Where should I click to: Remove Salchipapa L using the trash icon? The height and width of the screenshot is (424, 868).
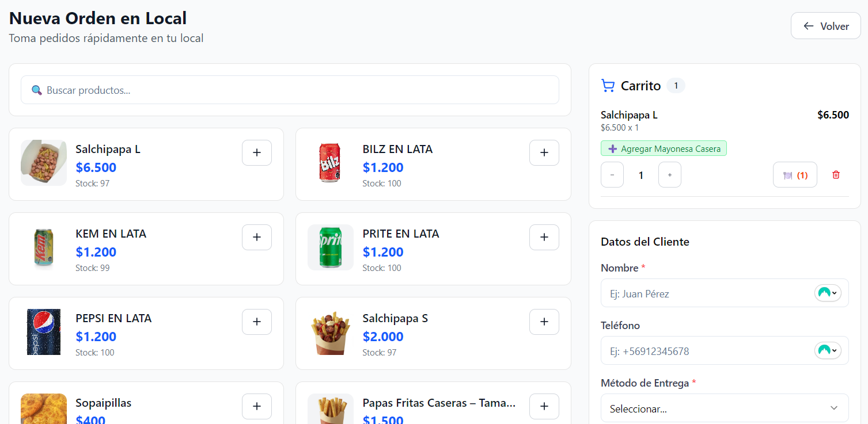[836, 174]
